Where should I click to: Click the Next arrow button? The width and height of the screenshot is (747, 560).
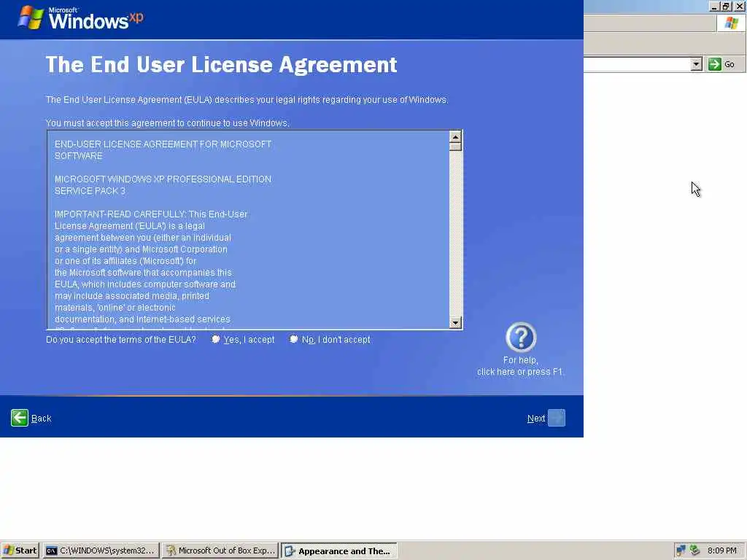[x=557, y=418]
